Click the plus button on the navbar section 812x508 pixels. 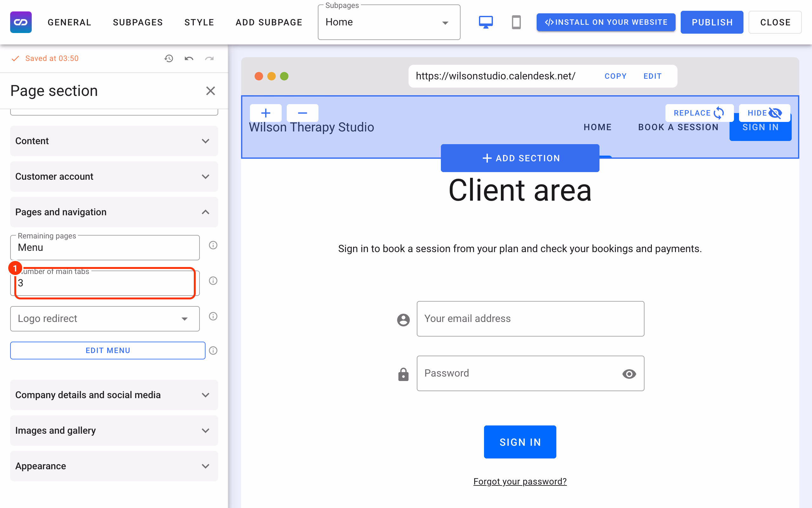(x=266, y=113)
